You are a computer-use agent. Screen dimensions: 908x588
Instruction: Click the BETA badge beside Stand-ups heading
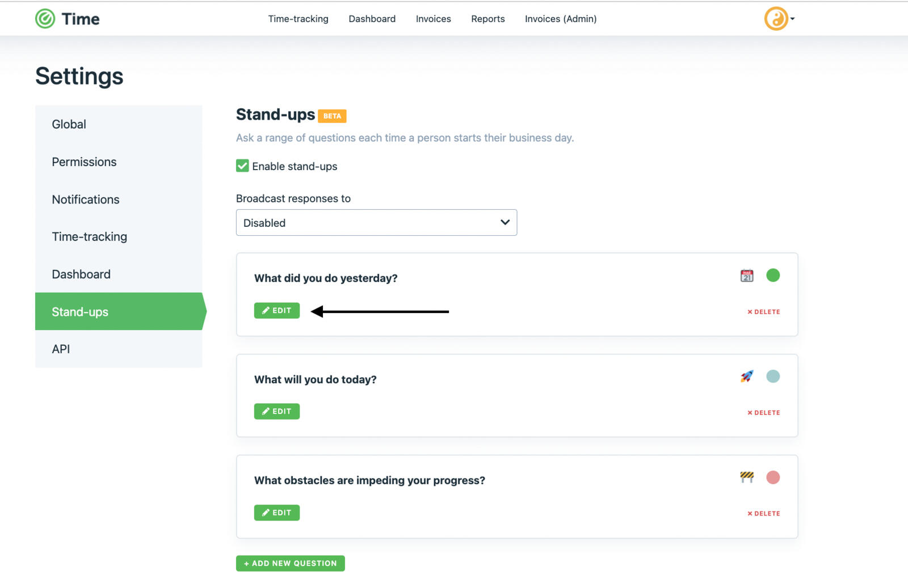pyautogui.click(x=333, y=116)
